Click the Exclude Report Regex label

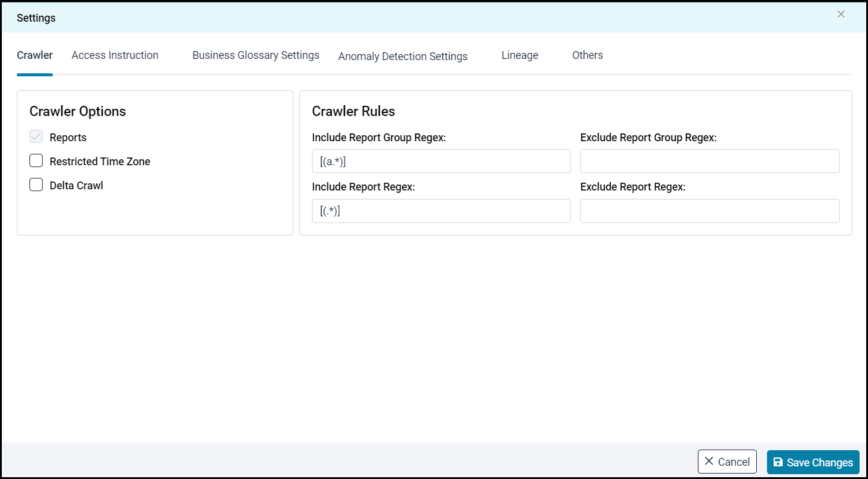633,187
